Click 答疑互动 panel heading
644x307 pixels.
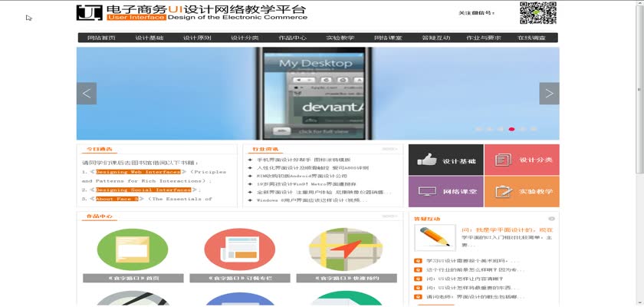point(427,219)
